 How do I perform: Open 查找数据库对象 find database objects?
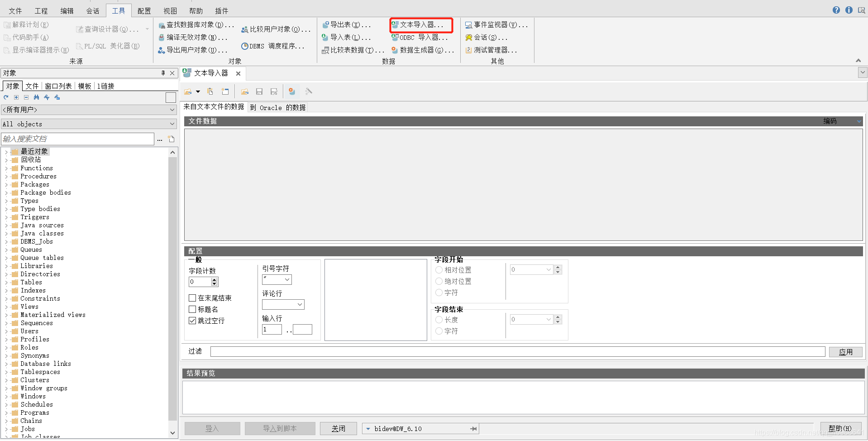pos(196,25)
